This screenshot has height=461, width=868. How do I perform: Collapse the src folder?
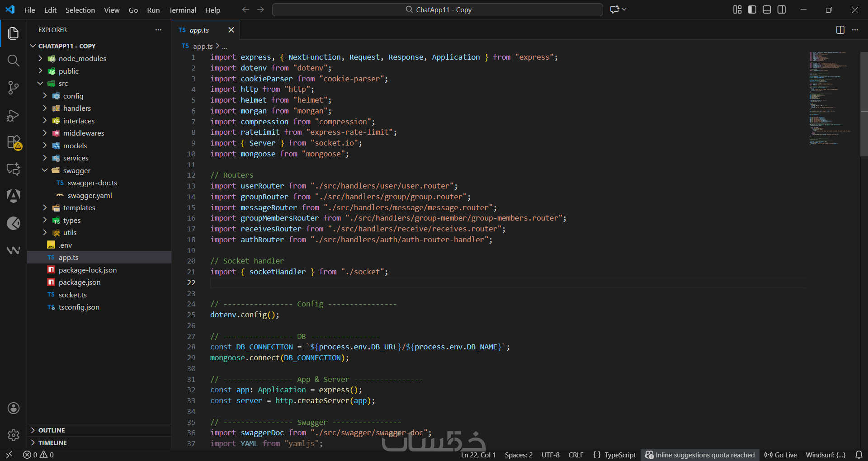63,83
